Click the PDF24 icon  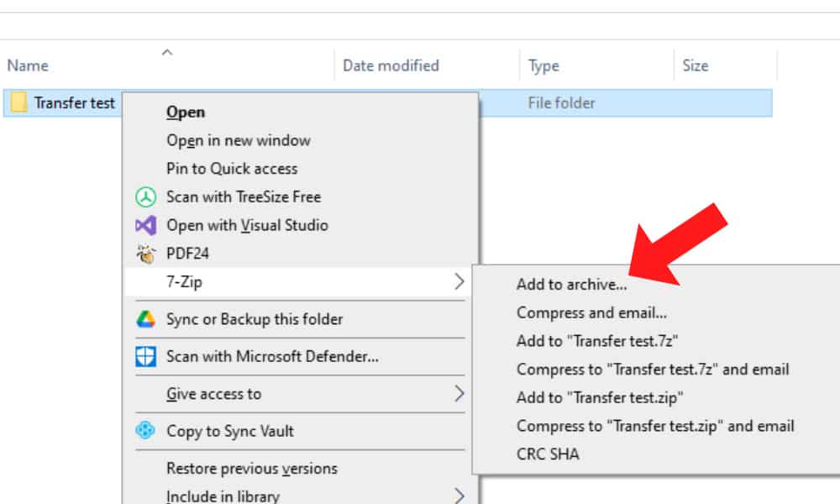(146, 254)
